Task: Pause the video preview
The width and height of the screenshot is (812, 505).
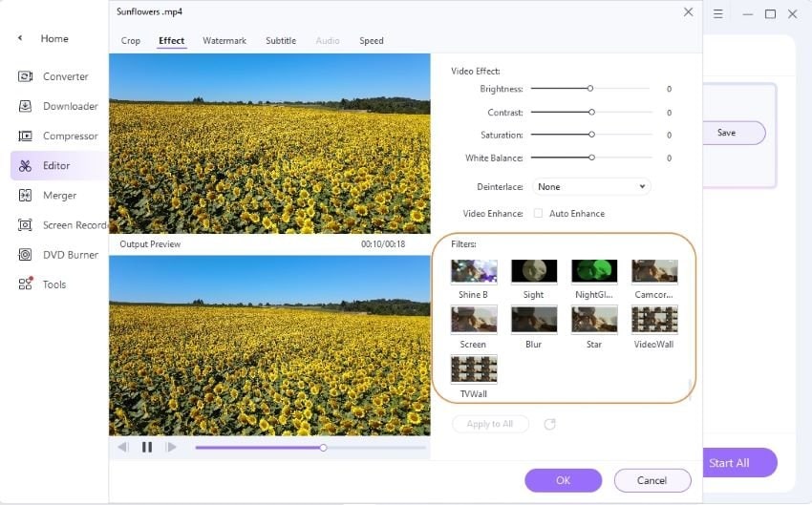Action: point(147,447)
